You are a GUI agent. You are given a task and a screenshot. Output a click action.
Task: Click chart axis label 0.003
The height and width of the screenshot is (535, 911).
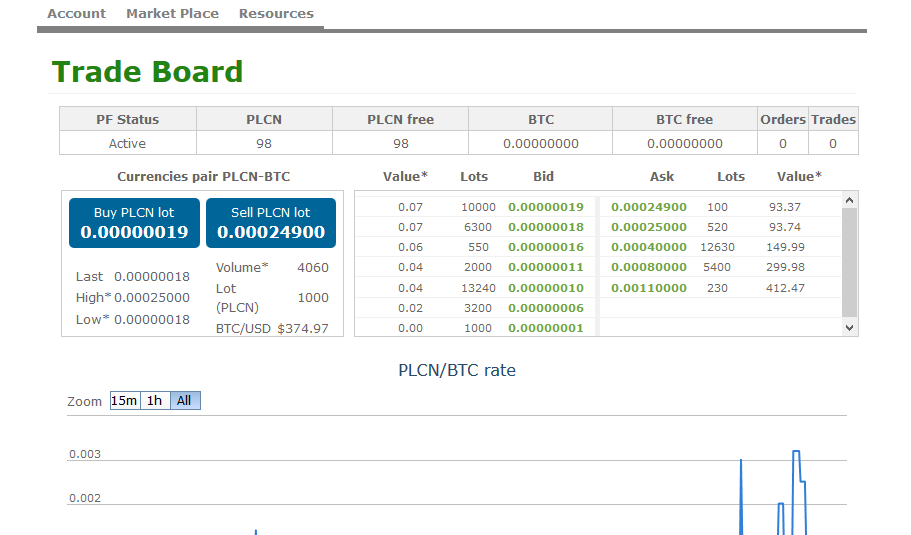pos(85,454)
